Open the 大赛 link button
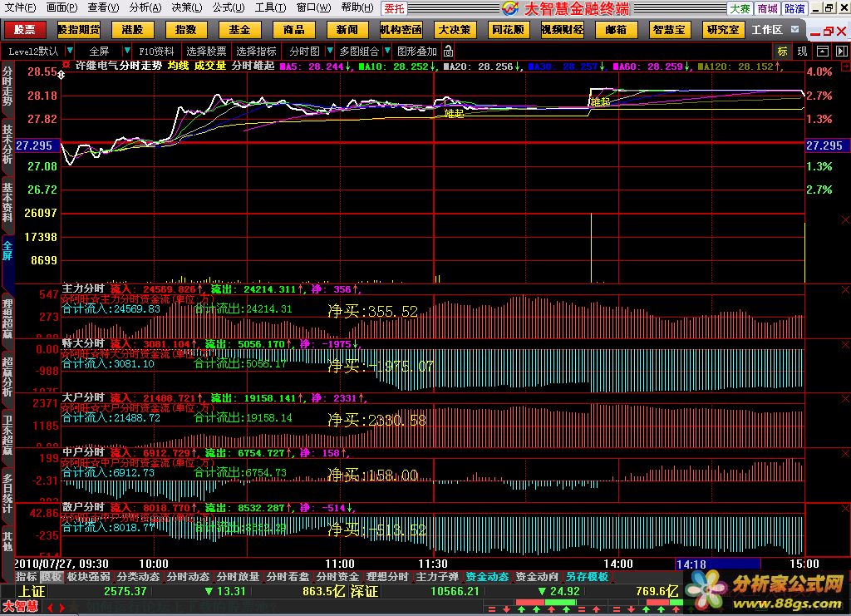851x616 pixels. (x=739, y=8)
